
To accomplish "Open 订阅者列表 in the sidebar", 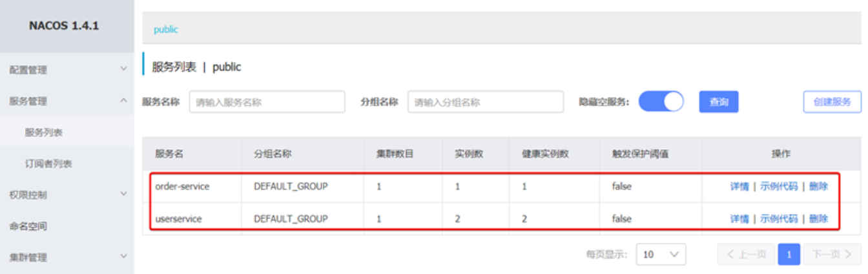I will (48, 164).
